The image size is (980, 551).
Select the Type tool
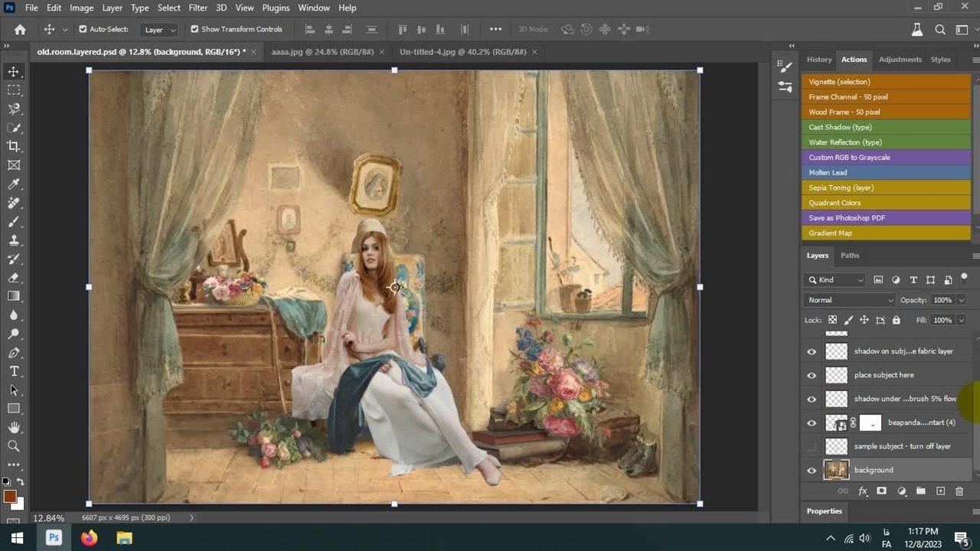click(x=14, y=371)
